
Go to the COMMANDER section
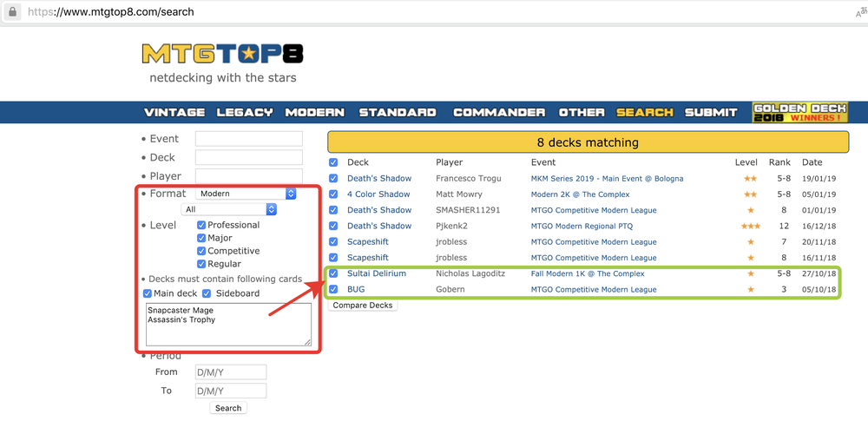(x=499, y=112)
